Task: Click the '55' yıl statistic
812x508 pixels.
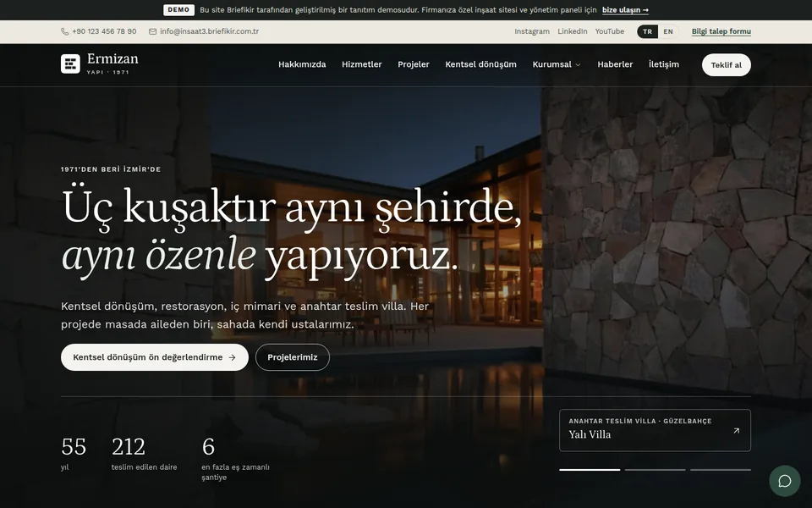Action: (74, 454)
